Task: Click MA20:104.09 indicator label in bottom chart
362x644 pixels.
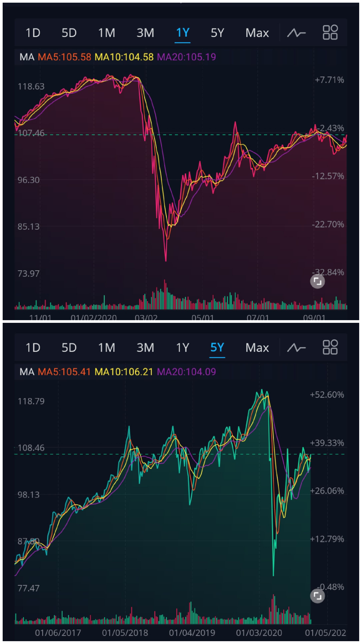Action: 186,372
